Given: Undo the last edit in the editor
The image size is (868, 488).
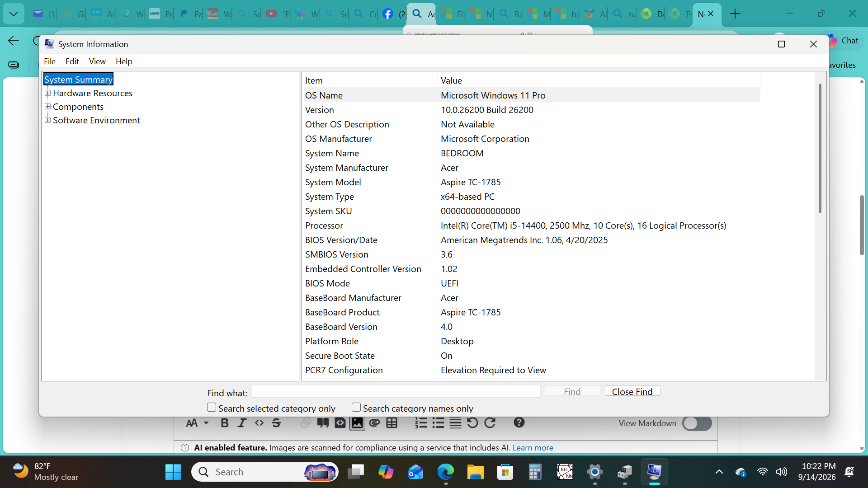Looking at the screenshot, I should pyautogui.click(x=472, y=423).
